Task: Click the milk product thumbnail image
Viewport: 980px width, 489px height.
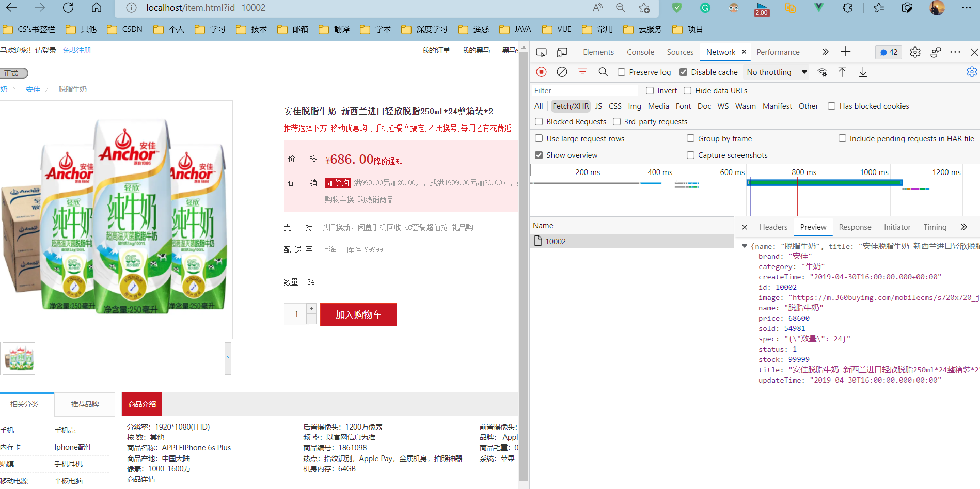Action: pyautogui.click(x=19, y=358)
